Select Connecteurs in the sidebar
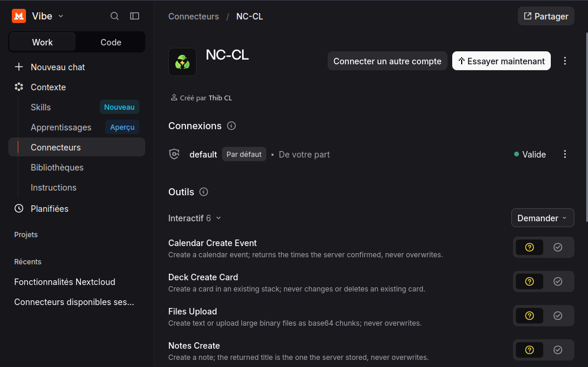The image size is (588, 367). coord(77,147)
